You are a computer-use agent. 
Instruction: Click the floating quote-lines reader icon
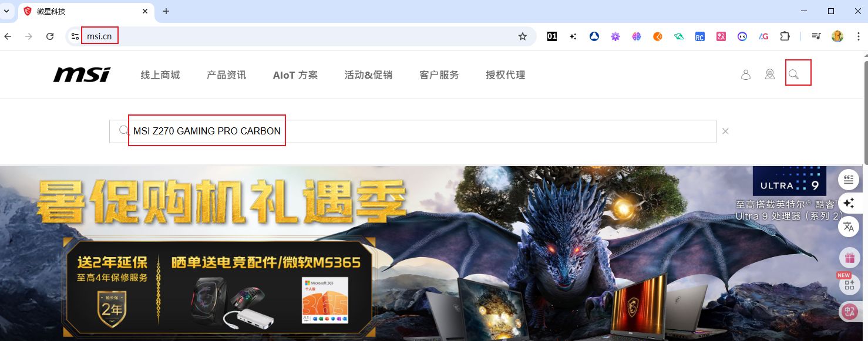point(849,180)
